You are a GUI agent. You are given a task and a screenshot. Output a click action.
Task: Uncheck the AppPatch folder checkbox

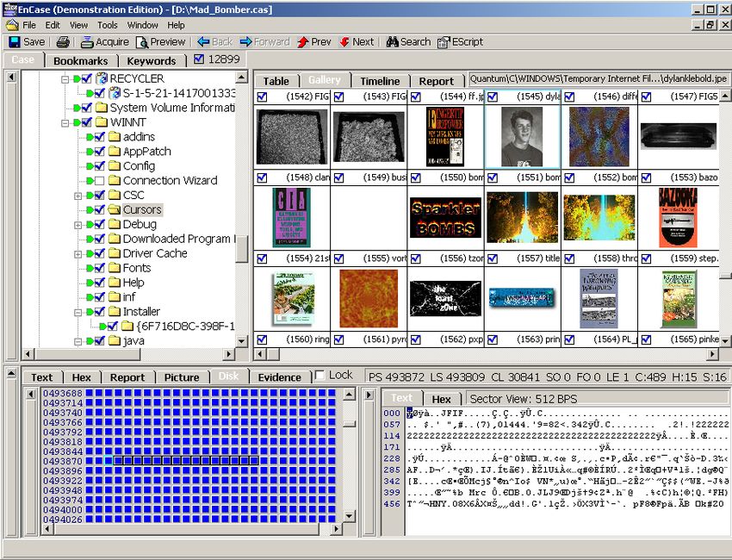(x=99, y=152)
